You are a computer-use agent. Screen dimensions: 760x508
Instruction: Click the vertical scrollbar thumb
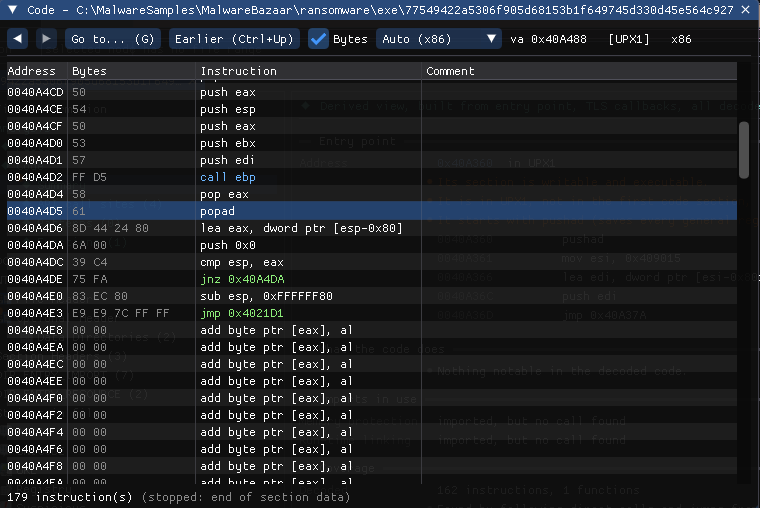pos(744,150)
